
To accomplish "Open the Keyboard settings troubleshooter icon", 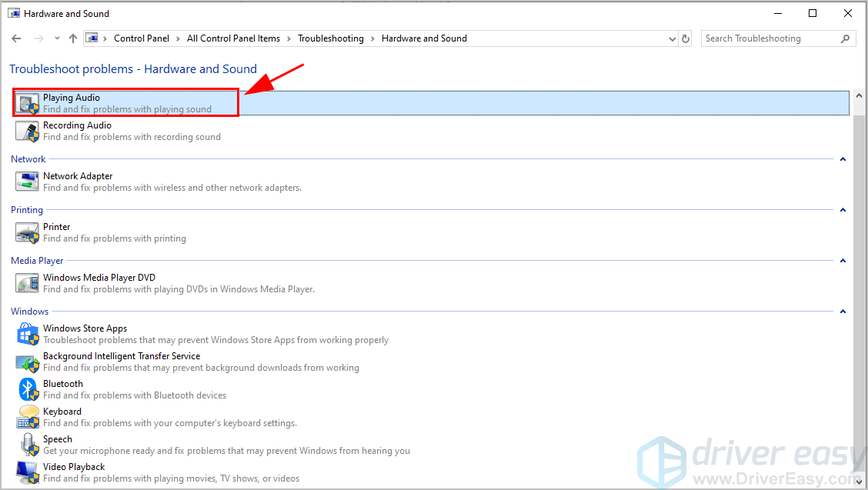I will (x=28, y=417).
